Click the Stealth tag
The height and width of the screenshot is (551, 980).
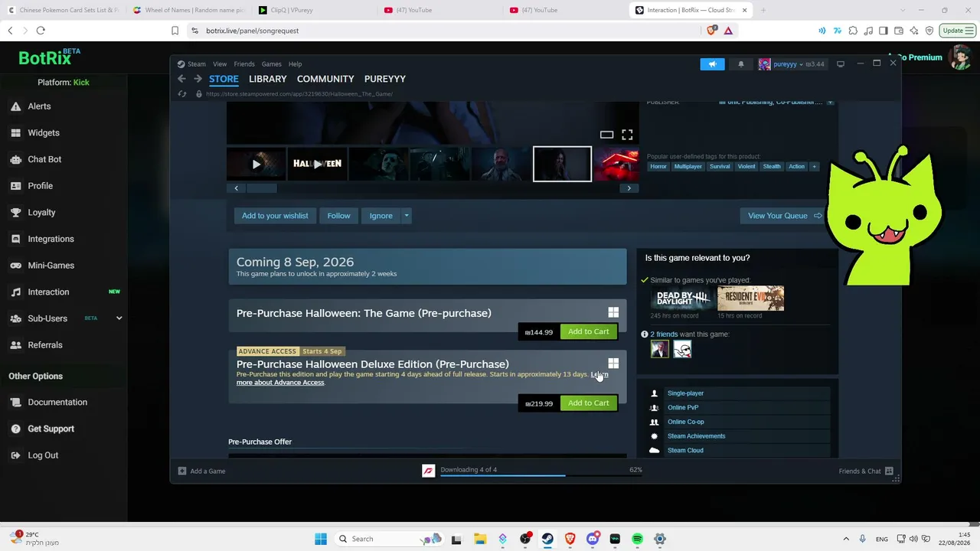[772, 166]
